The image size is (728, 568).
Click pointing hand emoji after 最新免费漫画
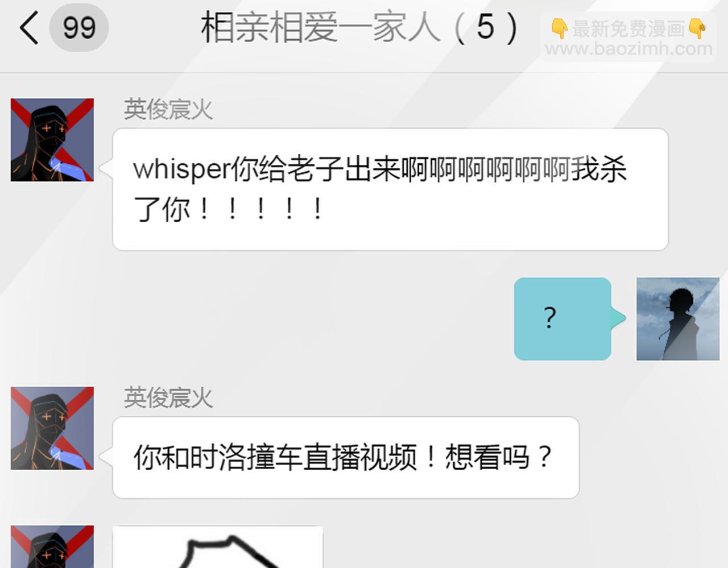point(697,28)
